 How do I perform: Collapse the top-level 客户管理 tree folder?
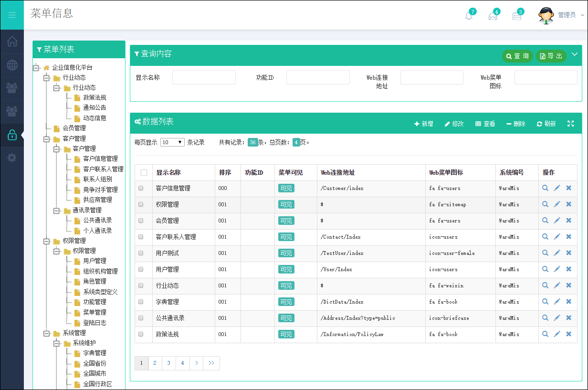[46, 139]
